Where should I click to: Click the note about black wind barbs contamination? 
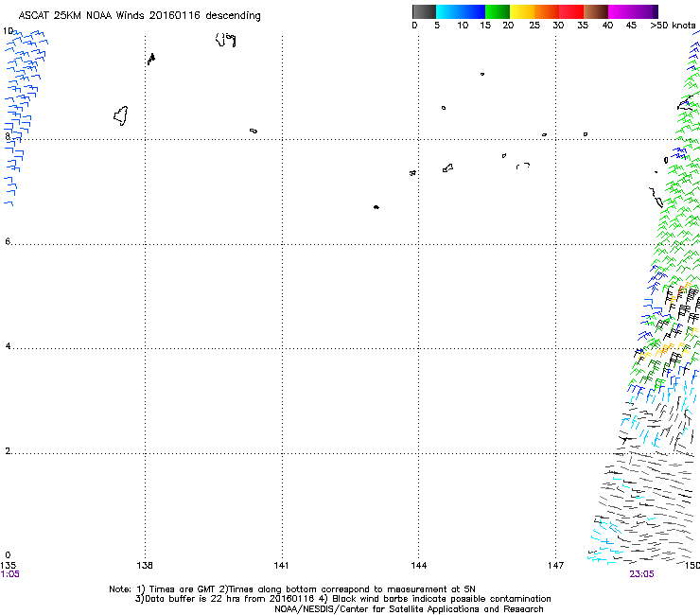pos(434,599)
